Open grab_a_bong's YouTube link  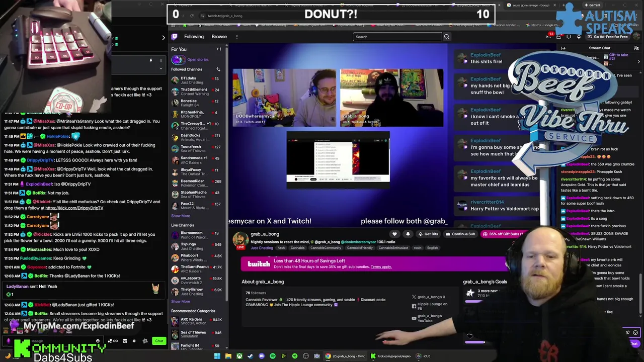coord(427,318)
